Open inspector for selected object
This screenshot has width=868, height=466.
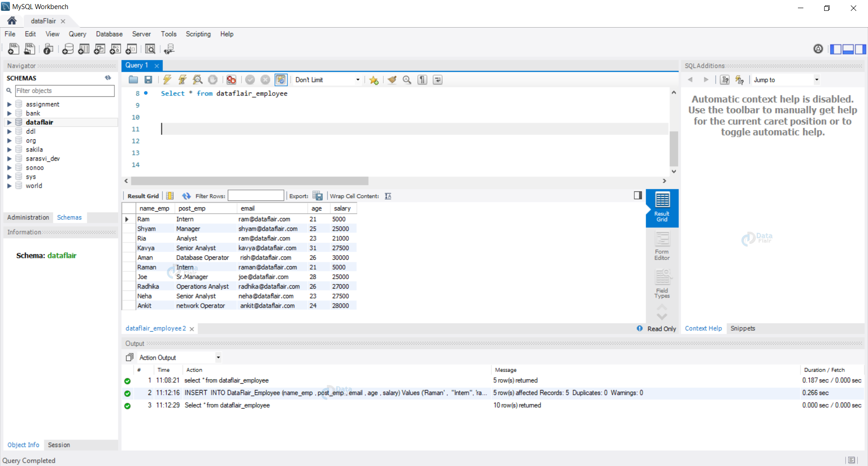pyautogui.click(x=48, y=49)
